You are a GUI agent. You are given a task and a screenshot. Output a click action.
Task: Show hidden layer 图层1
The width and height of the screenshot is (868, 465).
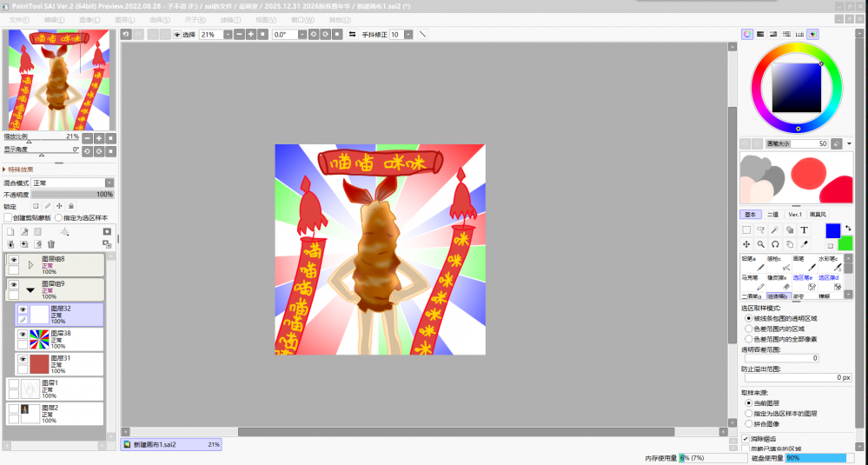pos(14,383)
